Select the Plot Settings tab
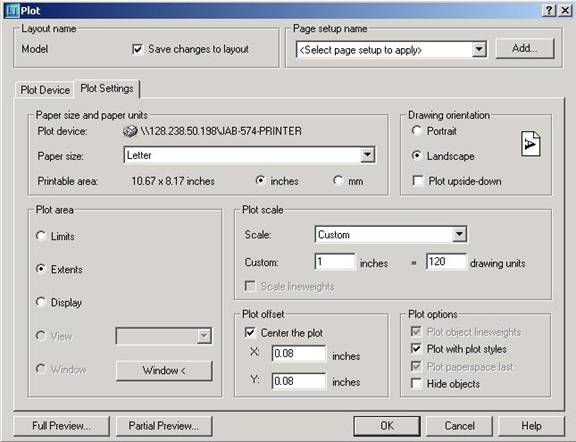The image size is (576, 442). (x=107, y=89)
